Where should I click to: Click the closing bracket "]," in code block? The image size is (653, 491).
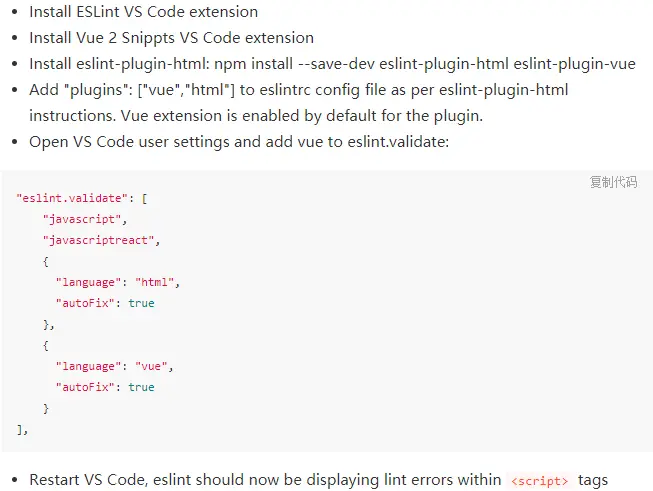(x=22, y=429)
